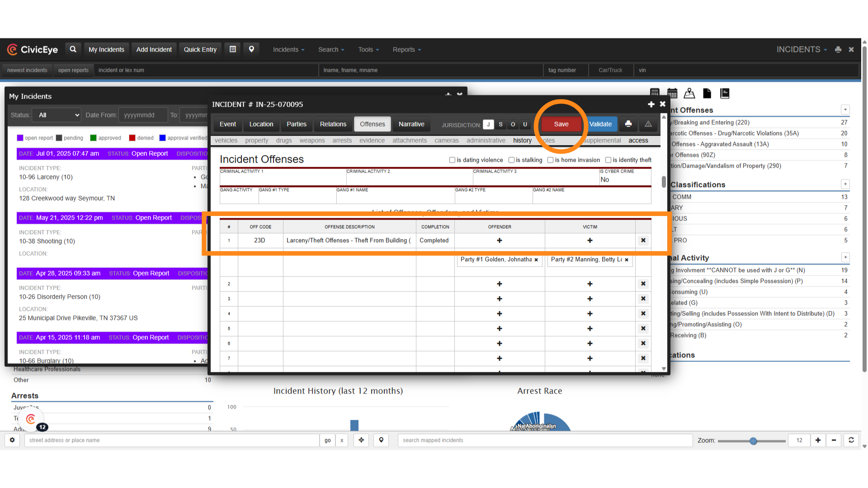This screenshot has height=488, width=868.
Task: Open the calendar icon above Offenses panel
Action: (672, 94)
